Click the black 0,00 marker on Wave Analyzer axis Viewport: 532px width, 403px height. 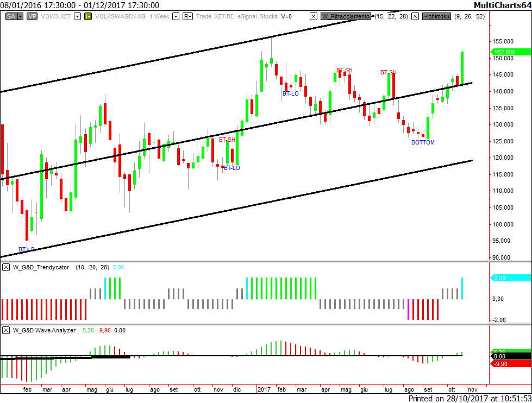(511, 356)
